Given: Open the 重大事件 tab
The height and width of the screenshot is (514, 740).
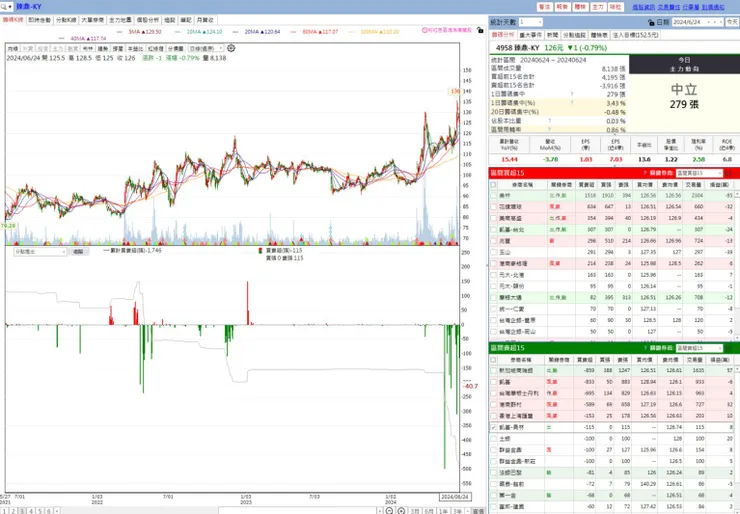Looking at the screenshot, I should (x=531, y=35).
